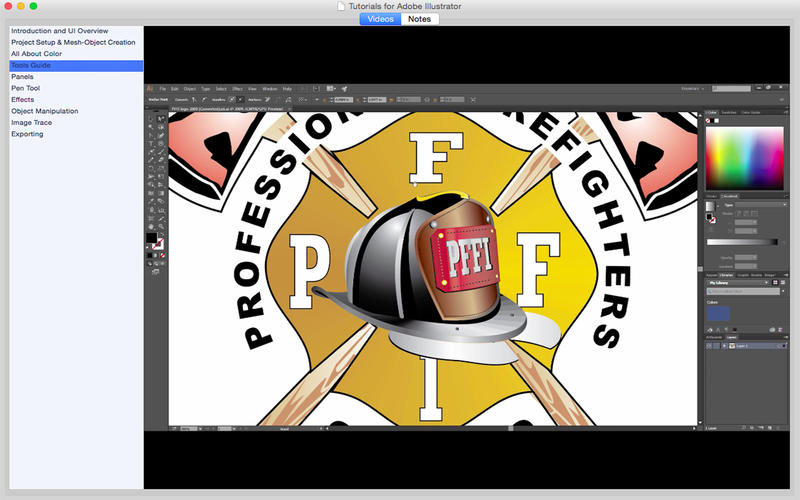Expand Layer 1 contents arrow
The width and height of the screenshot is (800, 500).
724,346
